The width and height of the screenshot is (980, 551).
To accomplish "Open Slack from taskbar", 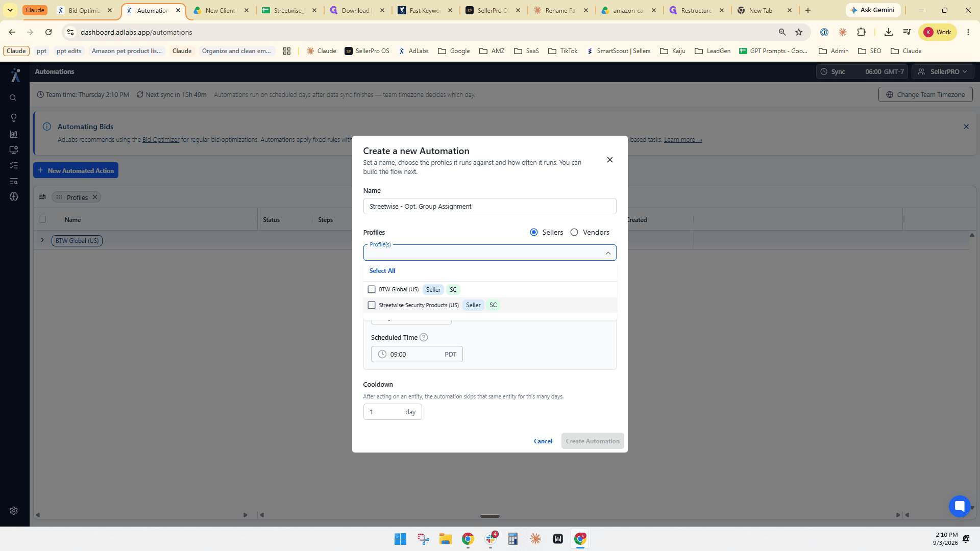I will tap(491, 539).
